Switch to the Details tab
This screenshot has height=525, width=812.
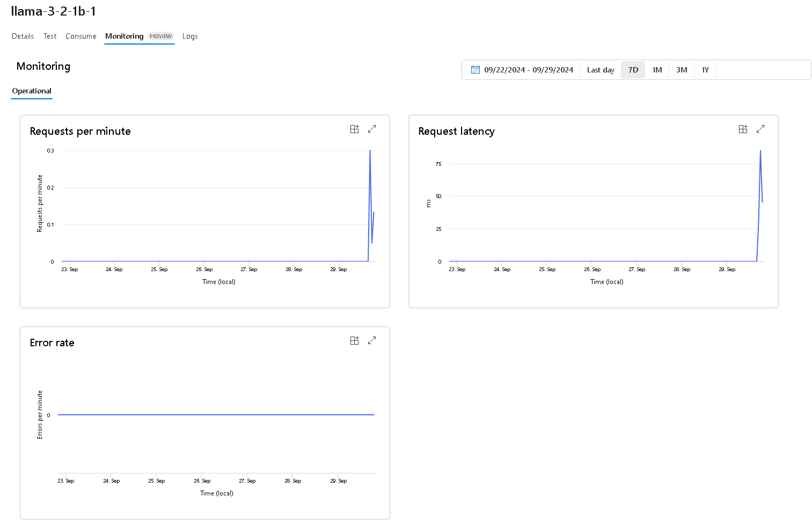(x=23, y=36)
